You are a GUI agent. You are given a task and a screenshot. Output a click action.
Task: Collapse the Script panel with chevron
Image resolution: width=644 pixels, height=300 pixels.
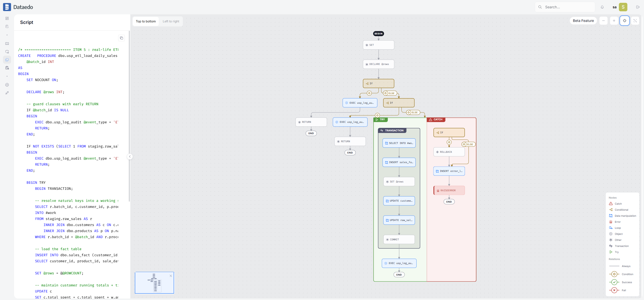[x=130, y=157]
